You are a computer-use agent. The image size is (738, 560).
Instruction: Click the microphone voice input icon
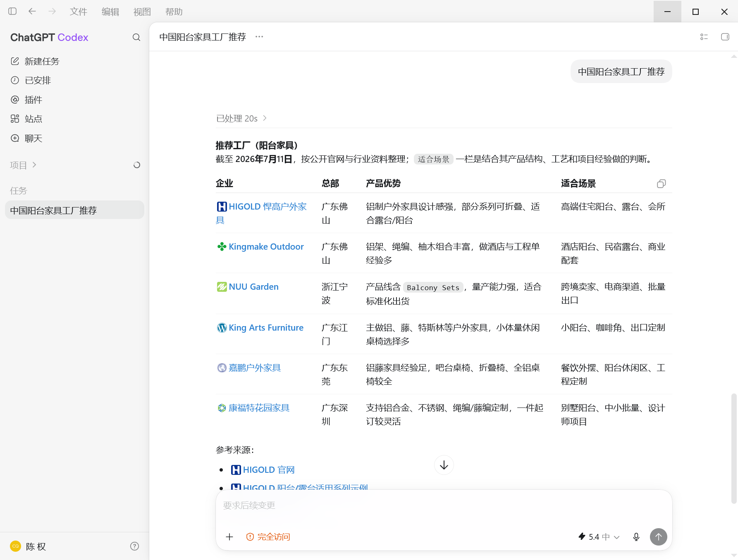point(636,537)
